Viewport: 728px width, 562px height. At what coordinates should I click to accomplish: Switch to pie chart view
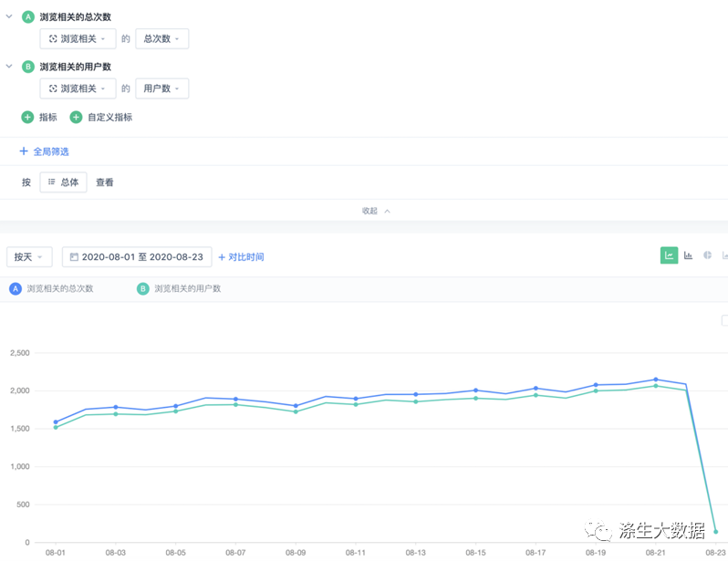point(707,255)
